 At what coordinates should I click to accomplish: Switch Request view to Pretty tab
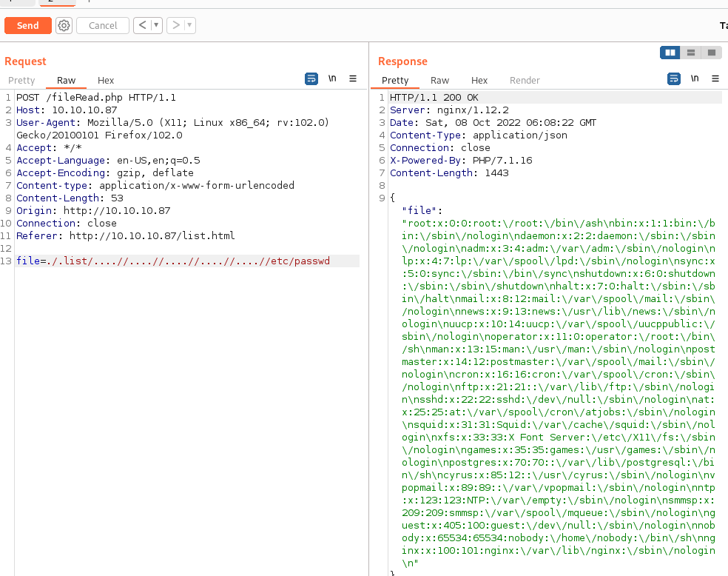click(21, 81)
